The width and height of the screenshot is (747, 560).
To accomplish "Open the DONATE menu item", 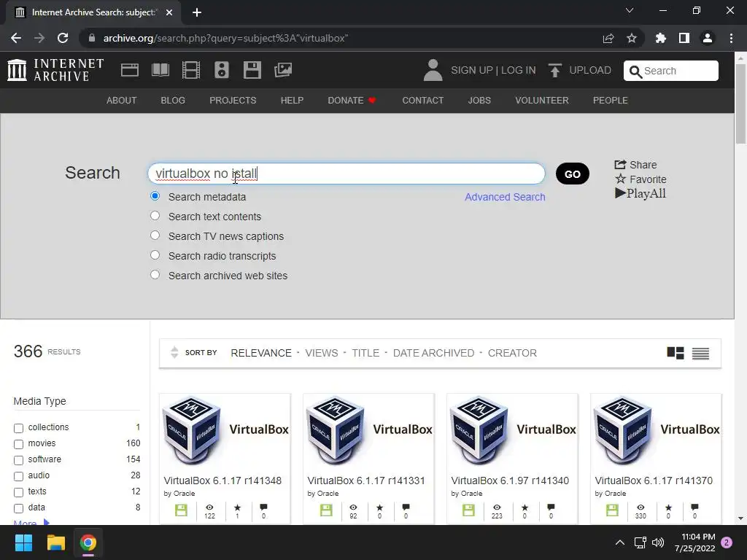I will point(352,101).
